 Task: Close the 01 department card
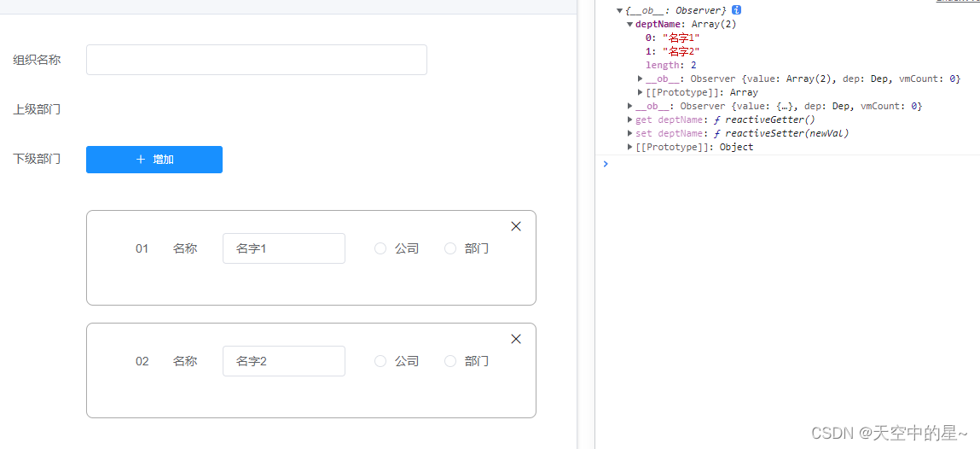pos(516,226)
